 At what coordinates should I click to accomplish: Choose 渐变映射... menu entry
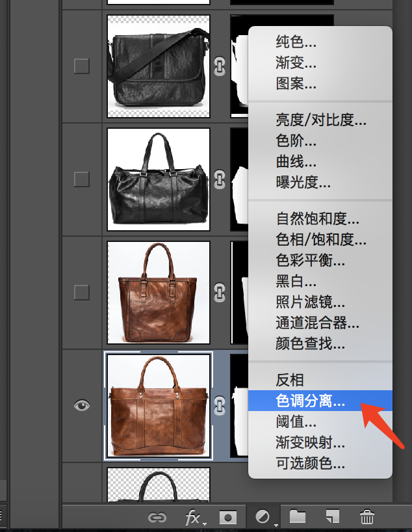coord(310,443)
